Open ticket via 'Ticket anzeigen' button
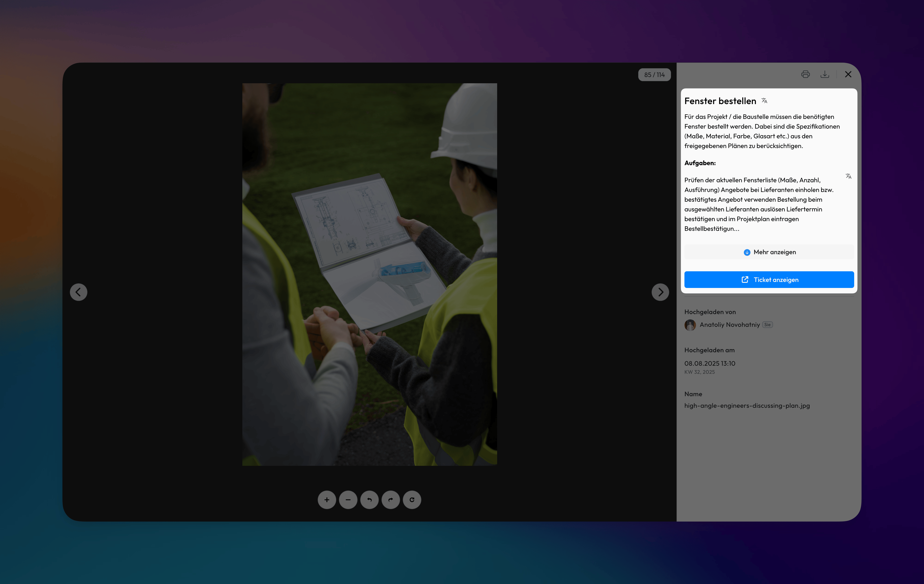The image size is (924, 584). pyautogui.click(x=769, y=280)
